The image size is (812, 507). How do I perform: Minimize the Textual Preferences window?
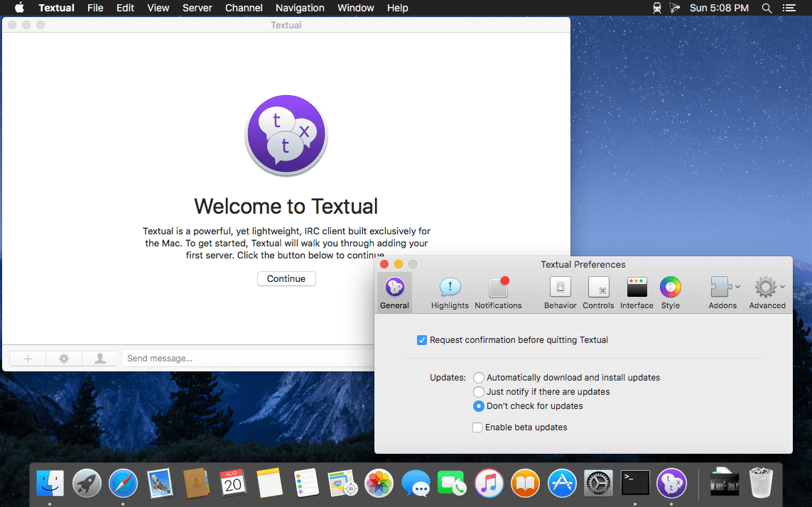pyautogui.click(x=399, y=264)
